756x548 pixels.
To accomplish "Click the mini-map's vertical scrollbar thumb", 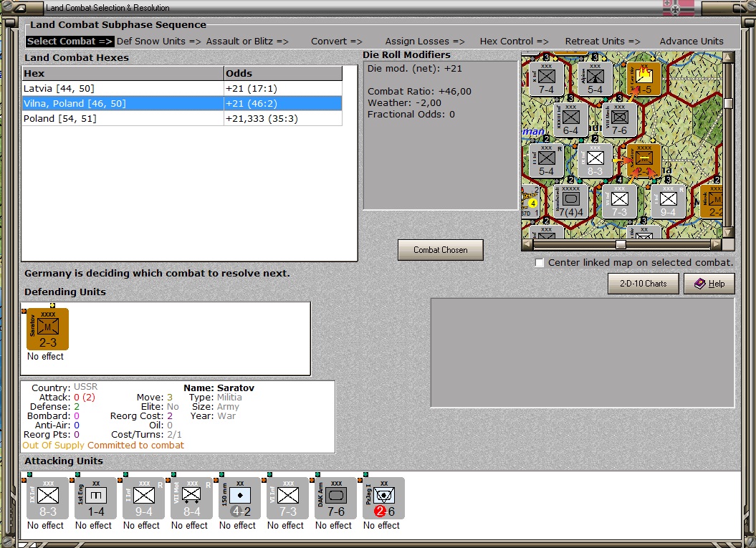I will tap(729, 103).
